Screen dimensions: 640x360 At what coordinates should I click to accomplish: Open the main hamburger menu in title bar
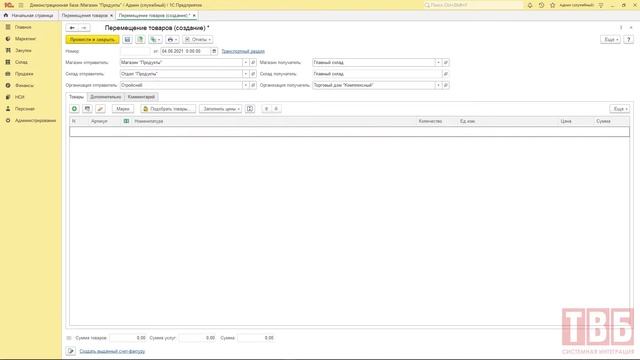click(x=21, y=5)
